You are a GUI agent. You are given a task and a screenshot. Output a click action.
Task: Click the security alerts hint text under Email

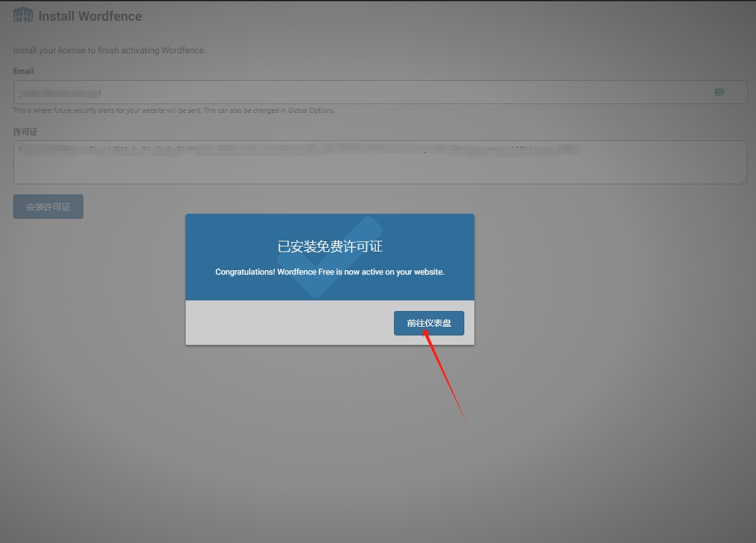(x=174, y=110)
